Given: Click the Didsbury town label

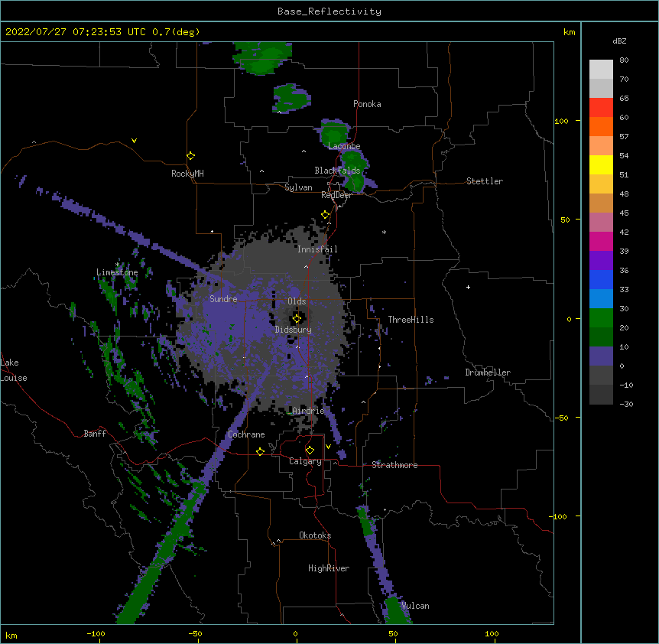Looking at the screenshot, I should click(x=294, y=330).
